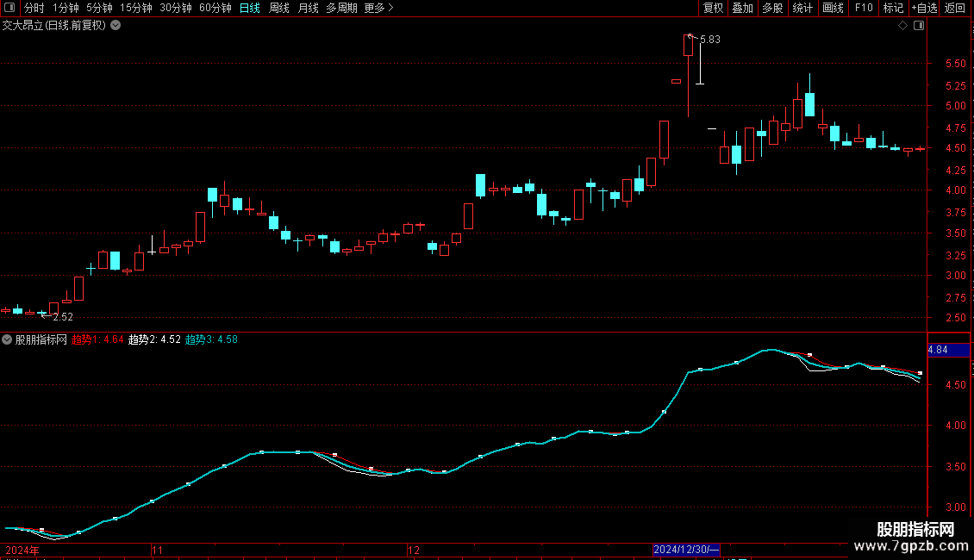Screen dimensions: 974x560
Task: Open the 画线 drawing tools
Action: [833, 8]
